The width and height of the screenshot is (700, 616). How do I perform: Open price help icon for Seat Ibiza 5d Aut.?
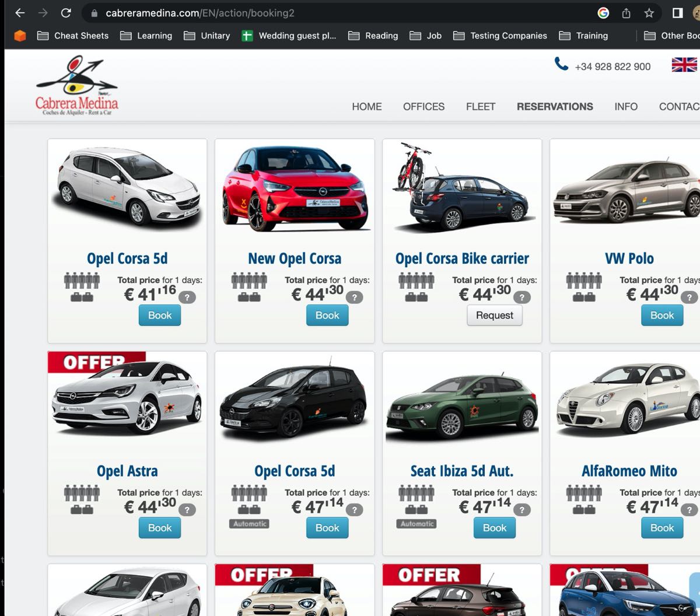[521, 510]
